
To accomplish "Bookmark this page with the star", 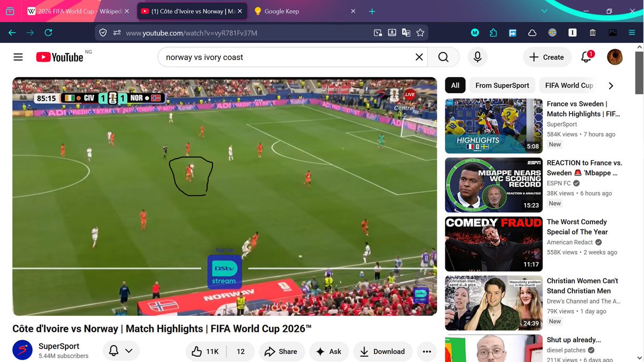I will point(420,33).
